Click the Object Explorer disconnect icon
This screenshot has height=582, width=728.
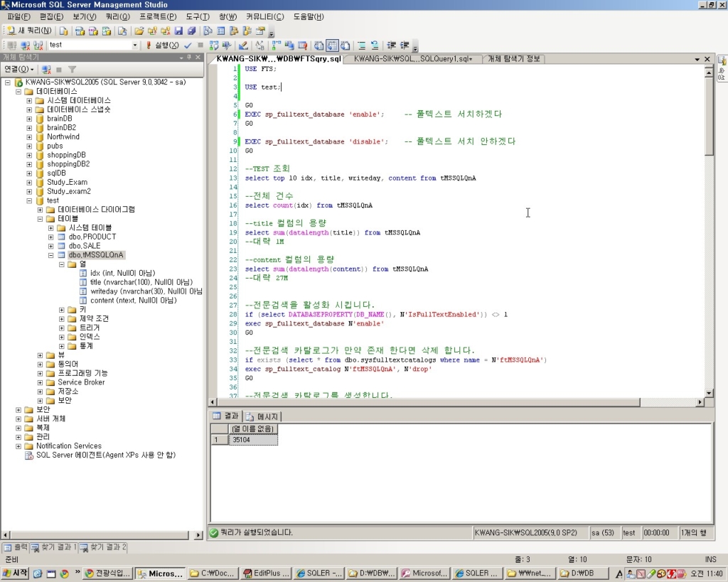point(46,70)
